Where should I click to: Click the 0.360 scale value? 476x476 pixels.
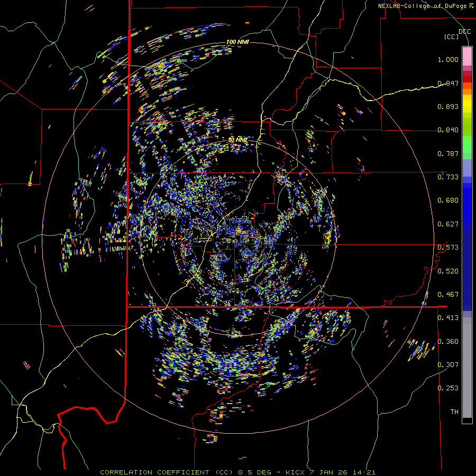point(448,342)
